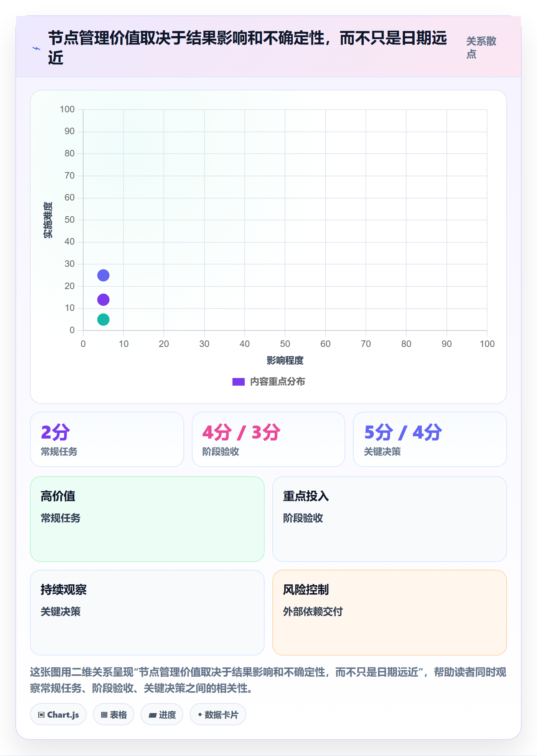
Task: Click the lightning bolt icon beside the title
Action: pos(36,48)
